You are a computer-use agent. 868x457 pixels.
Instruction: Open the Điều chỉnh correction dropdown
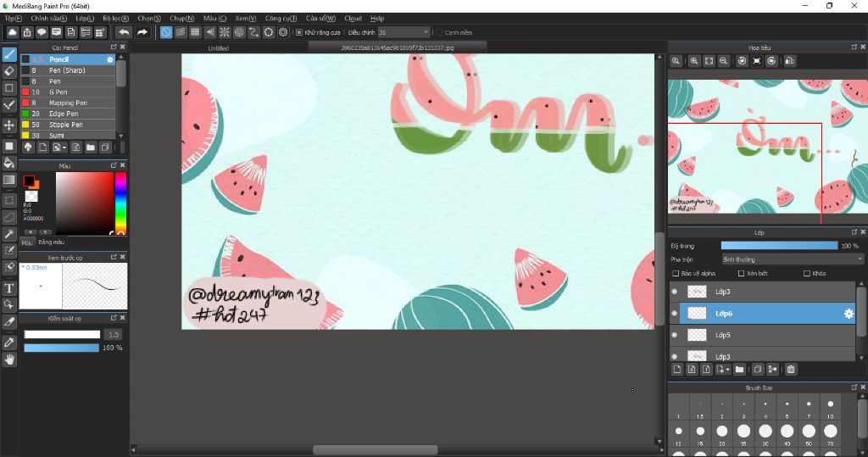403,33
